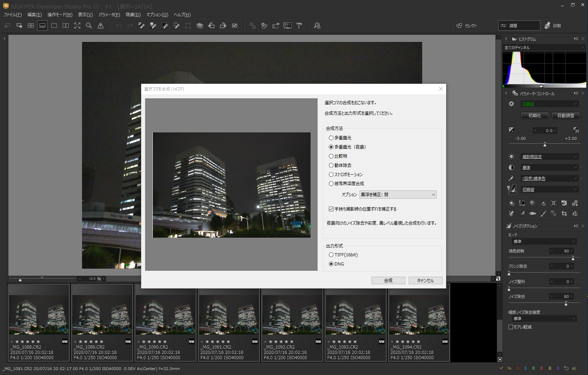Open the fisheye lens correction fish icon
The height and width of the screenshot is (375, 588).
tap(532, 213)
